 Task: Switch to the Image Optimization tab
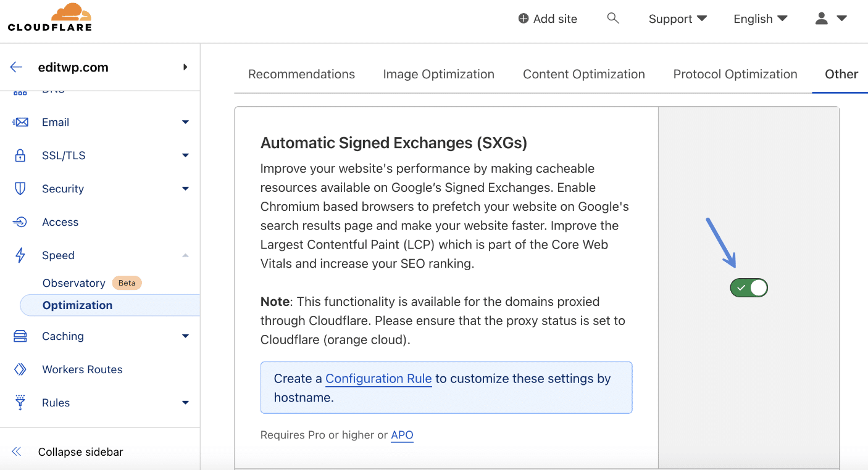point(438,74)
